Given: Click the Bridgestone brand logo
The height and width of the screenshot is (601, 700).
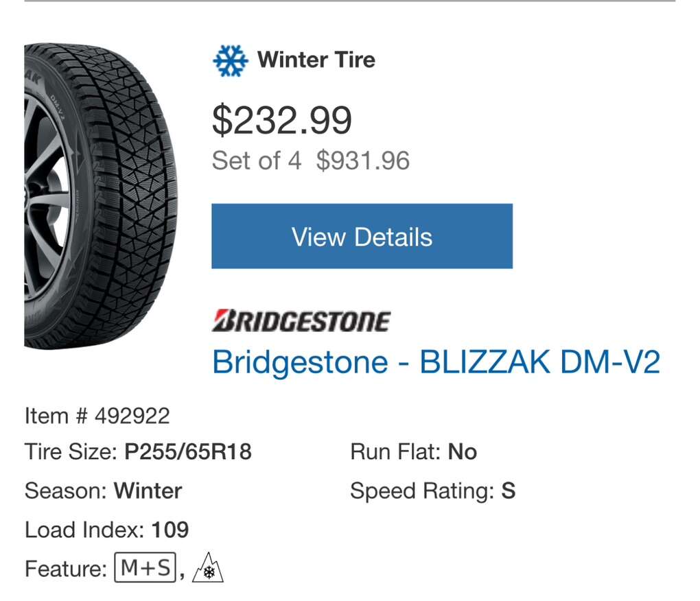Looking at the screenshot, I should [x=301, y=321].
